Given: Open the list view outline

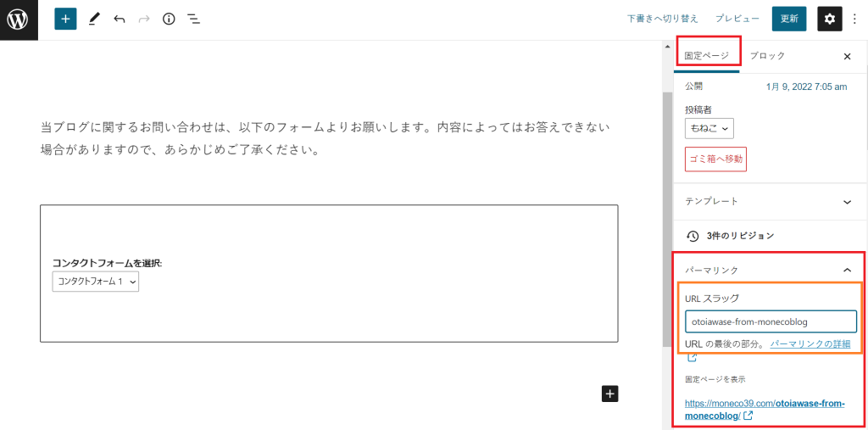Looking at the screenshot, I should (x=193, y=19).
